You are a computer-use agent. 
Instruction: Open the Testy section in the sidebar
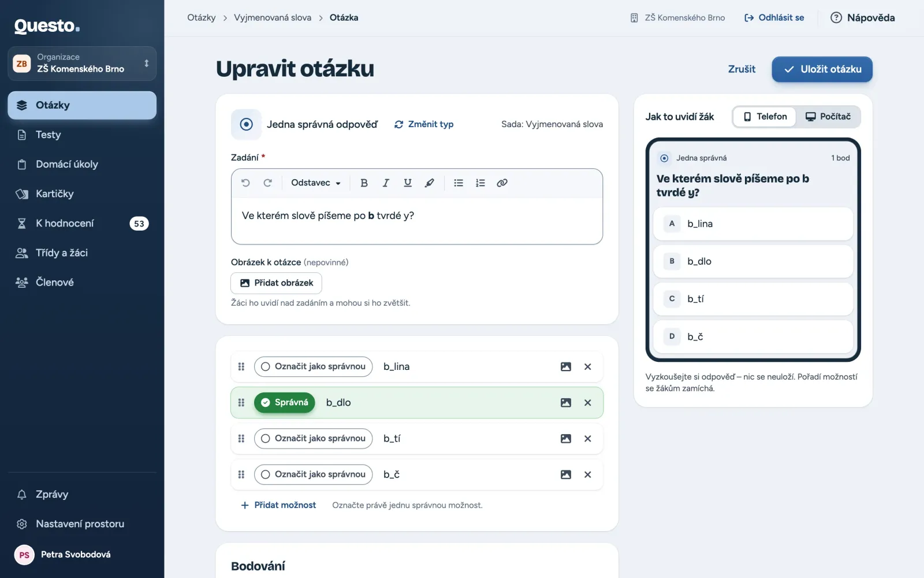tap(82, 135)
